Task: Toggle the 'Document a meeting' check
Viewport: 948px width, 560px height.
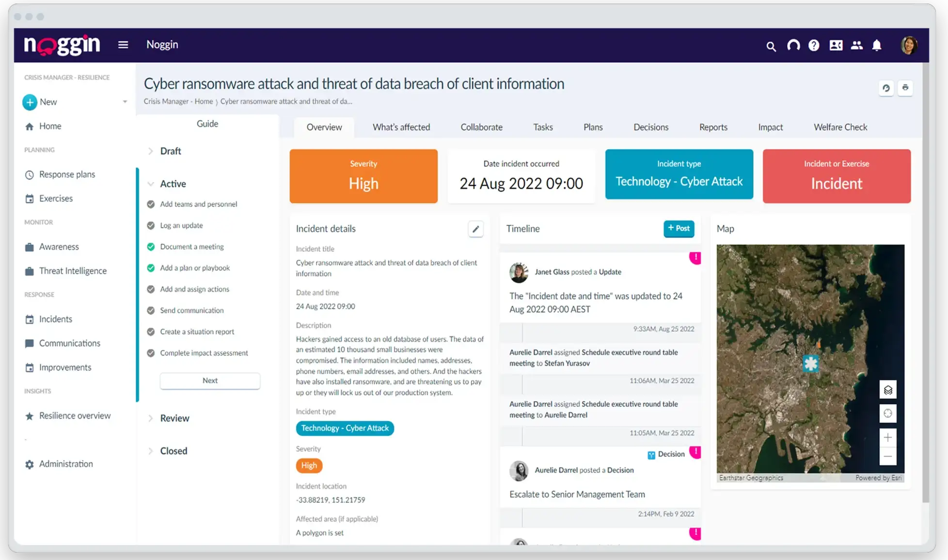Action: [151, 247]
